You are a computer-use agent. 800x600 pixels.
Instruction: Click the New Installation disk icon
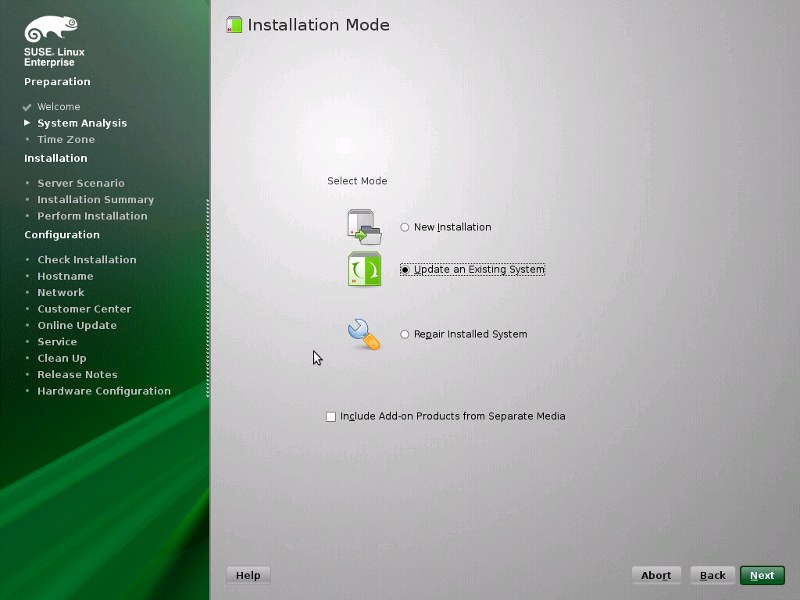click(363, 227)
